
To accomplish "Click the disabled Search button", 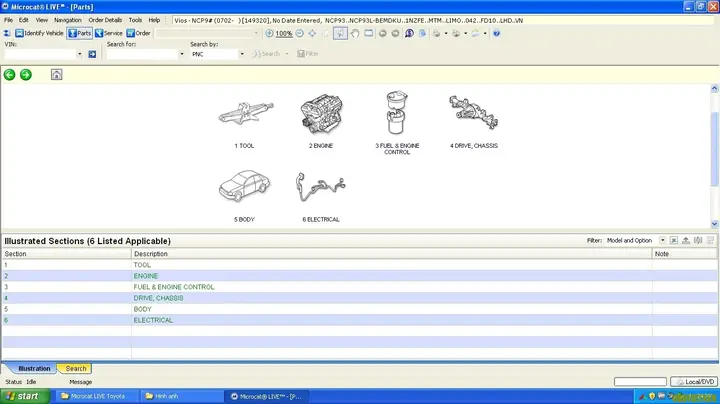I will (x=266, y=54).
